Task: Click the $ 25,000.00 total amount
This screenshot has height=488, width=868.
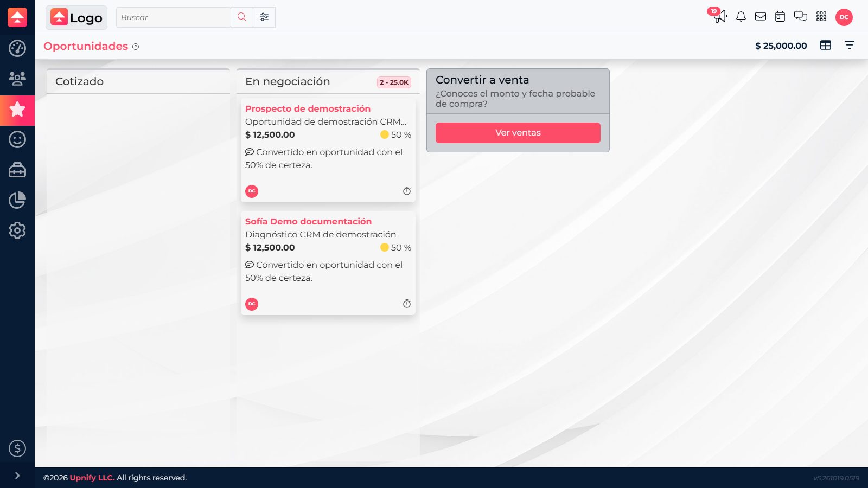Action: 781,46
